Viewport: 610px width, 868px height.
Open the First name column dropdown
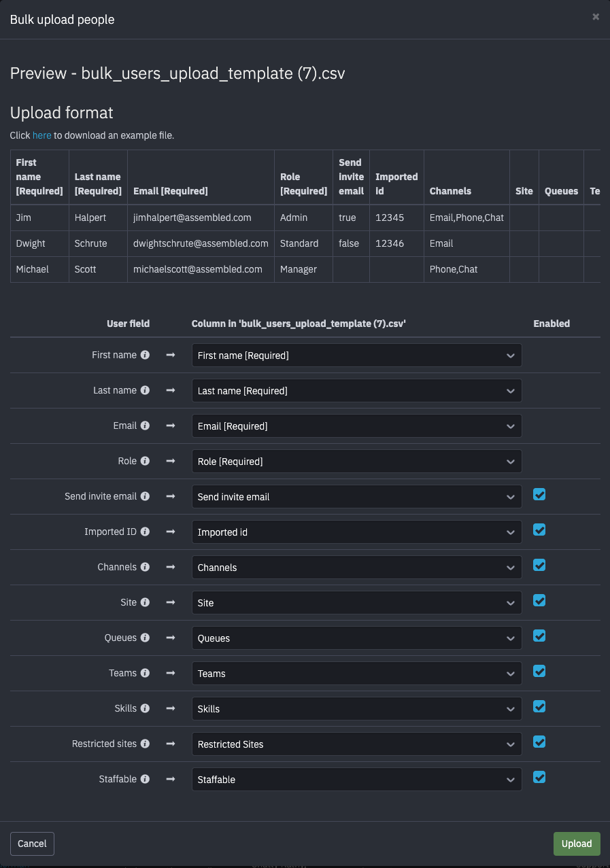coord(357,355)
